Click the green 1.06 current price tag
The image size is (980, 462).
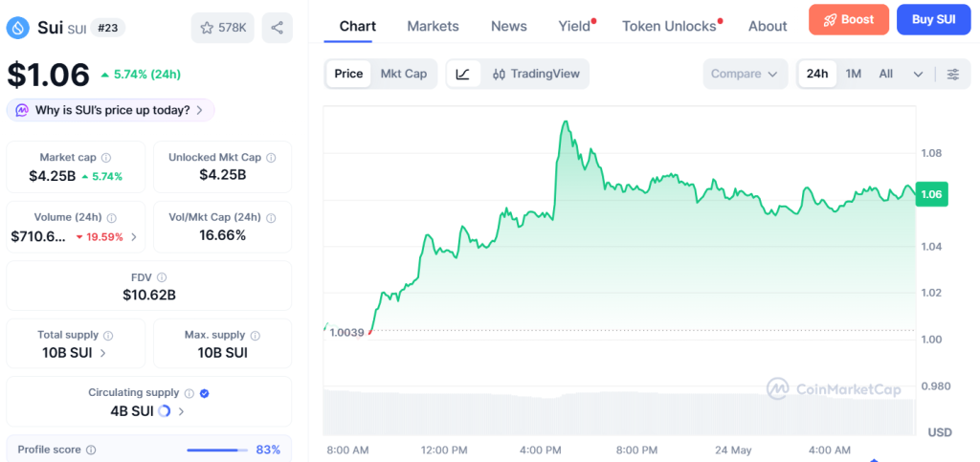931,194
